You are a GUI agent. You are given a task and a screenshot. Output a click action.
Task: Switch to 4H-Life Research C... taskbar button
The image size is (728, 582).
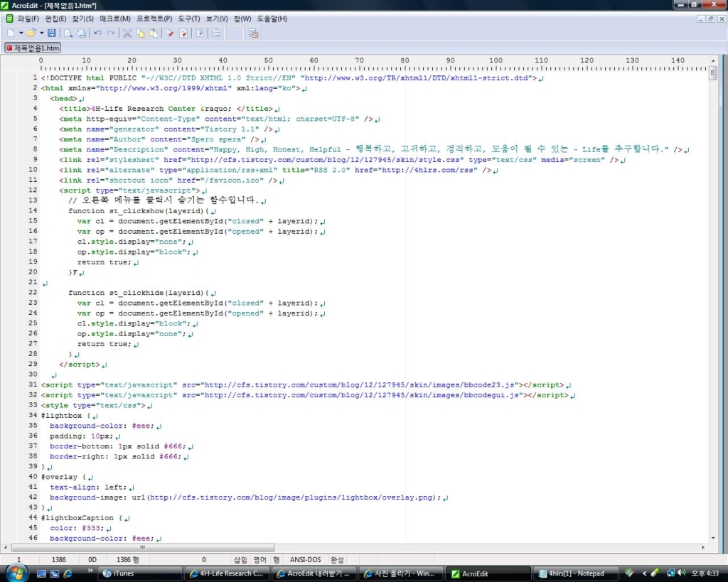227,573
